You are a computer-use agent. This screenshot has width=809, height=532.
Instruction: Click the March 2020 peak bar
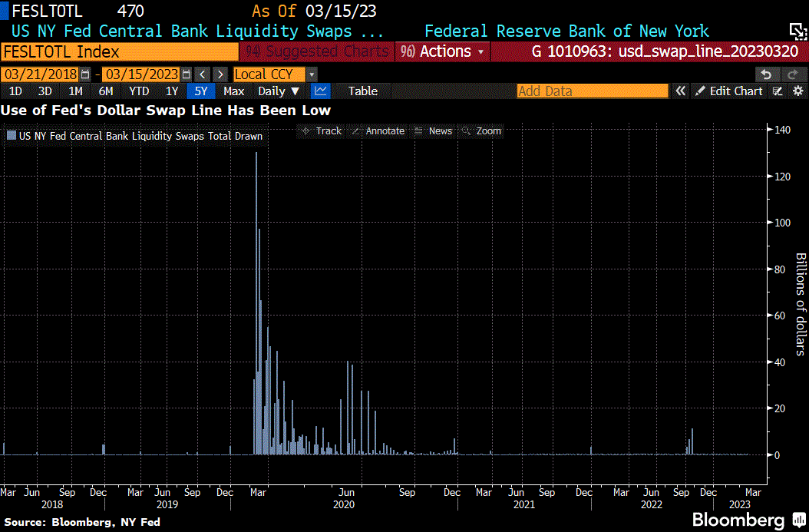coord(256,303)
